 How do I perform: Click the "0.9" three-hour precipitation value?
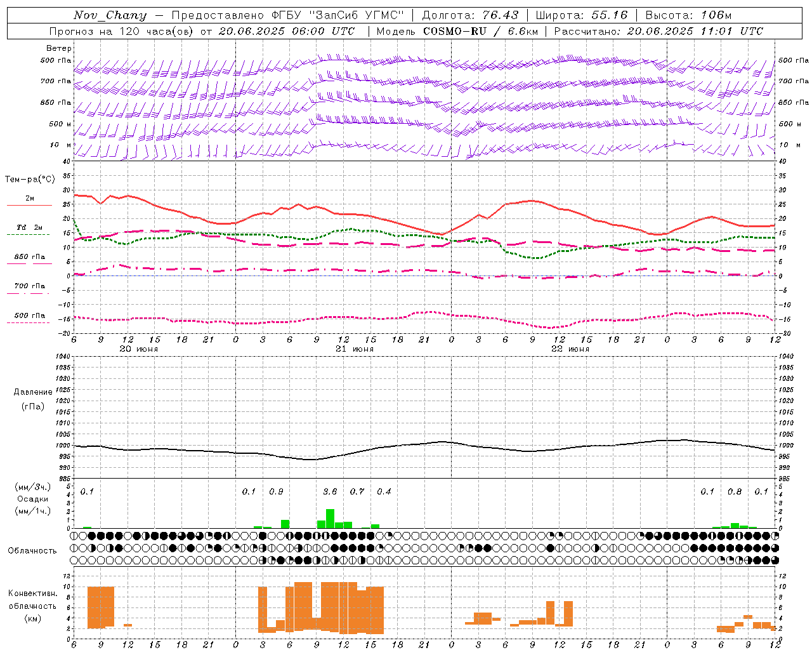click(276, 491)
